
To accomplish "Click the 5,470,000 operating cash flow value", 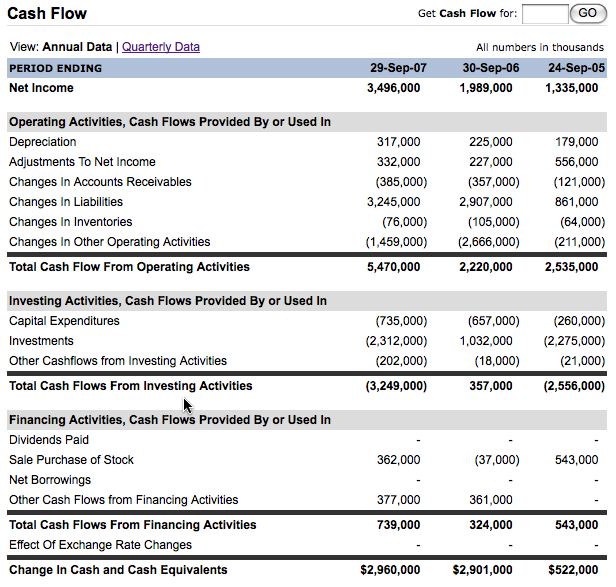I will (393, 267).
